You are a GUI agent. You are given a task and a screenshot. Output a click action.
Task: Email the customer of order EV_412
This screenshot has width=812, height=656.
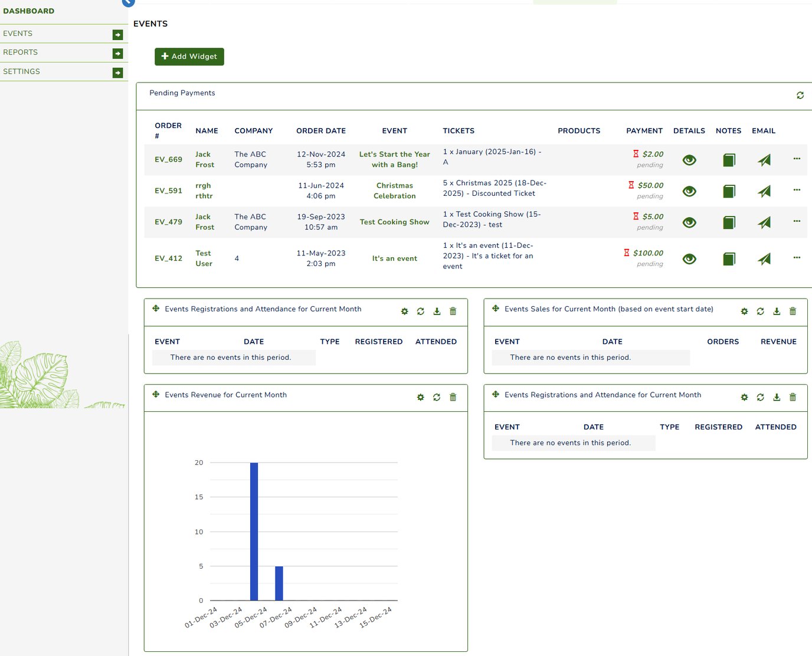pos(764,258)
